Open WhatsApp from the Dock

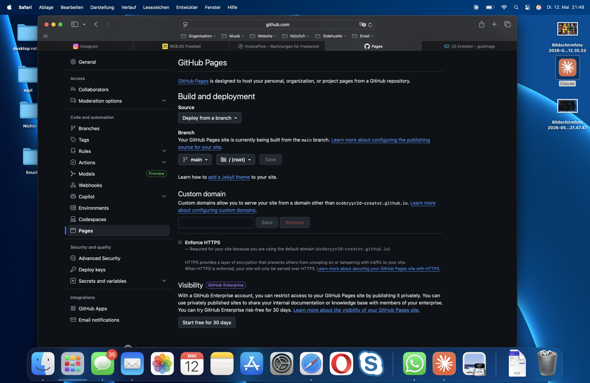[414, 364]
